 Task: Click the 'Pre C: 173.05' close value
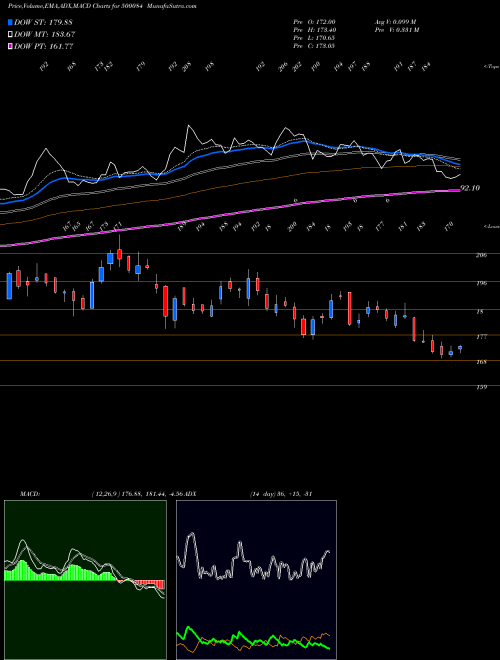314,46
